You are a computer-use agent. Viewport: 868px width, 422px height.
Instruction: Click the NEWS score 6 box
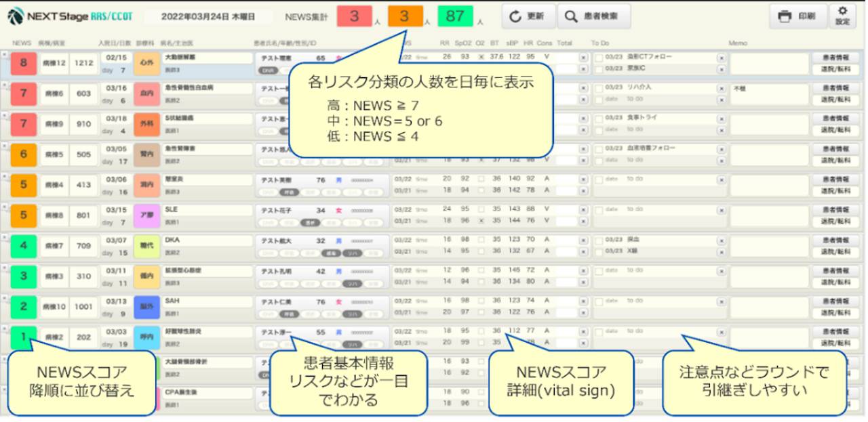pos(24,154)
